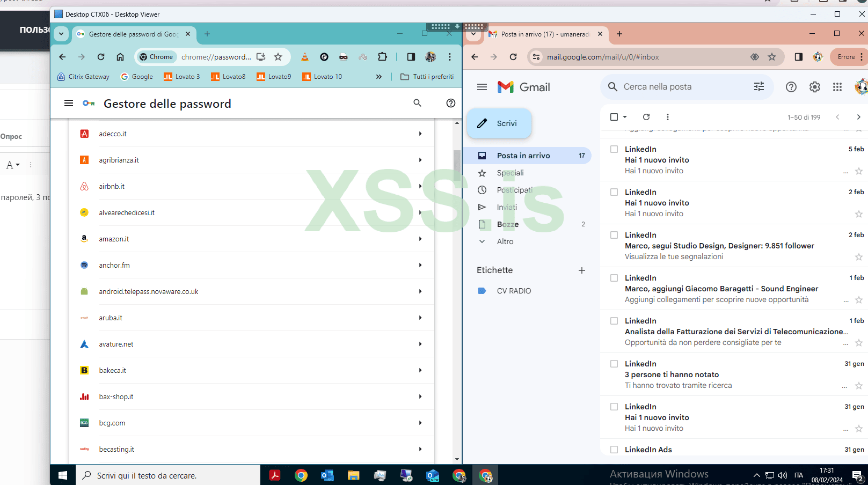Create new label with Etichette plus
Image resolution: width=868 pixels, height=485 pixels.
(582, 270)
